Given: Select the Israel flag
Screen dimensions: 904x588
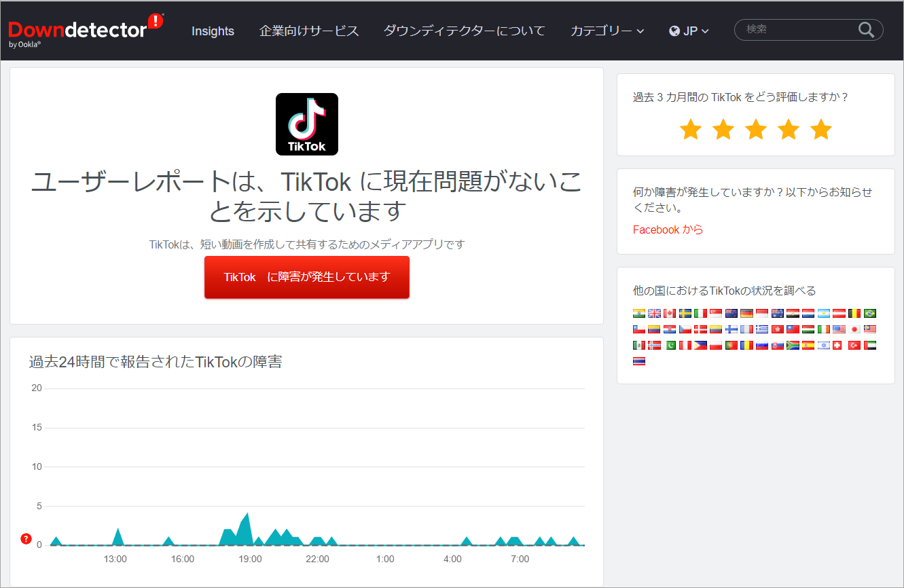Looking at the screenshot, I should coord(824,345).
